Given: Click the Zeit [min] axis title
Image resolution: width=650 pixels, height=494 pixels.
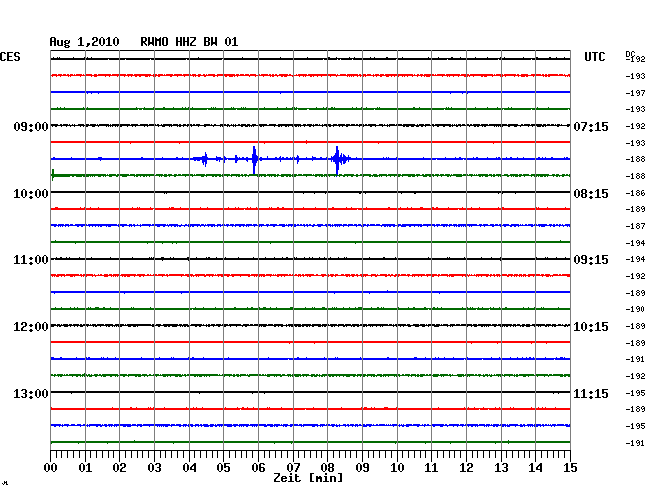Looking at the screenshot, I should tap(308, 478).
